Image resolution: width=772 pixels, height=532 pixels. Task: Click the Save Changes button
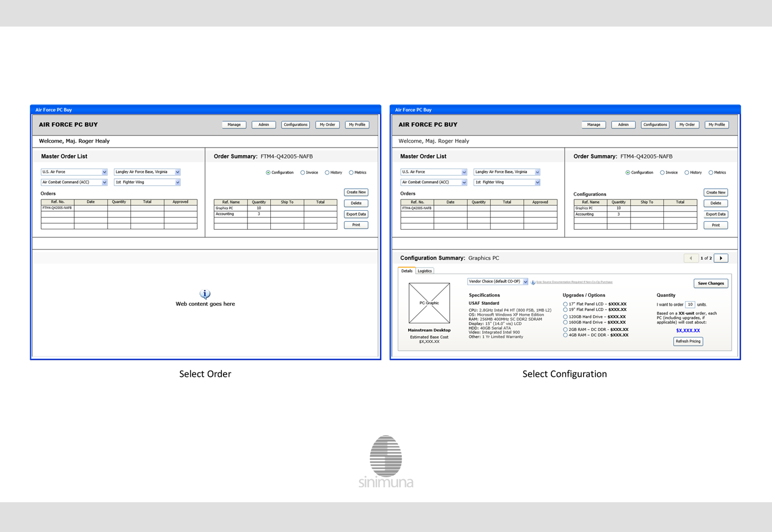[x=711, y=284]
